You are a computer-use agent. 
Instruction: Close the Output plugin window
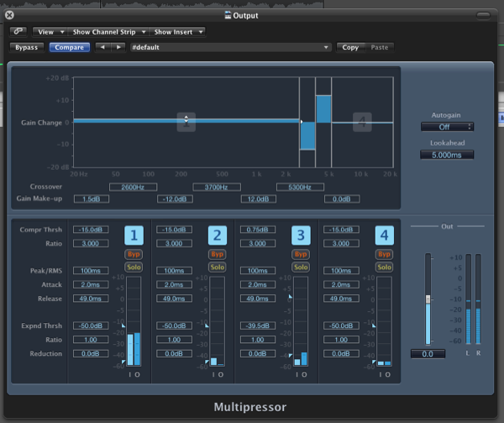pyautogui.click(x=9, y=15)
